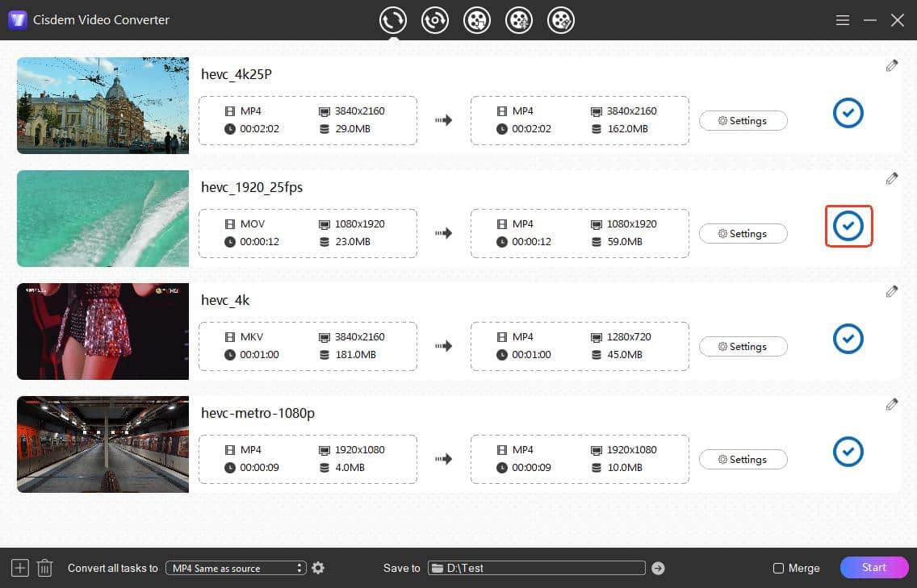Open the Convert tab icon
Image resolution: width=917 pixels, height=588 pixels.
pyautogui.click(x=392, y=20)
